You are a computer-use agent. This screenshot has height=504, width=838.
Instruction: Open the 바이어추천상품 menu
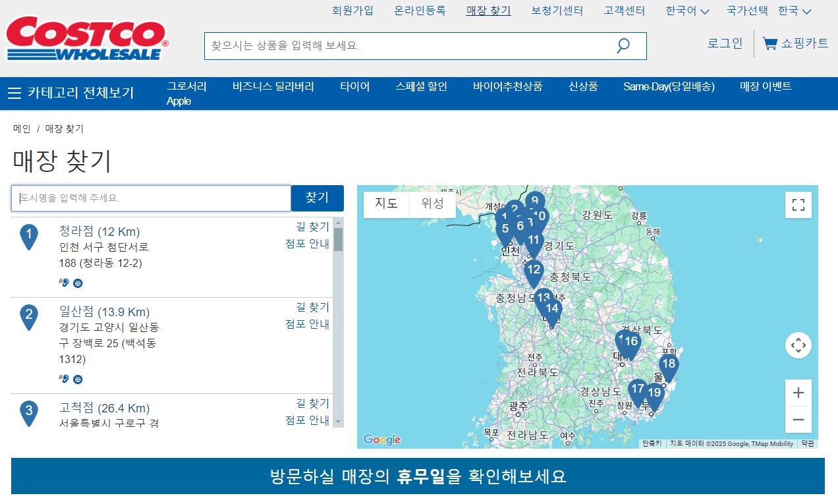point(508,86)
